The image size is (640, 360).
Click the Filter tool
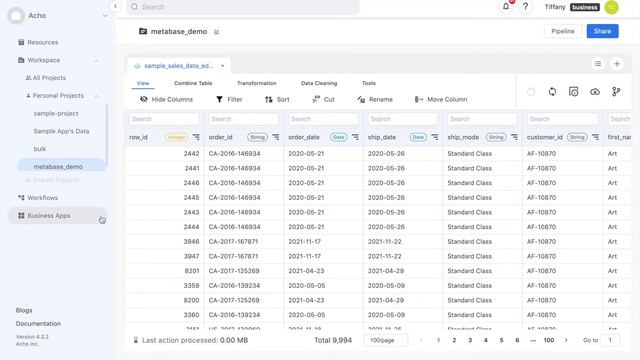(229, 100)
